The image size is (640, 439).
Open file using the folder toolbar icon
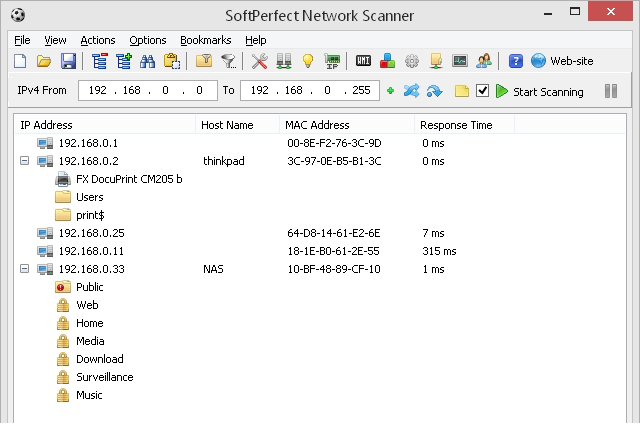coord(44,61)
